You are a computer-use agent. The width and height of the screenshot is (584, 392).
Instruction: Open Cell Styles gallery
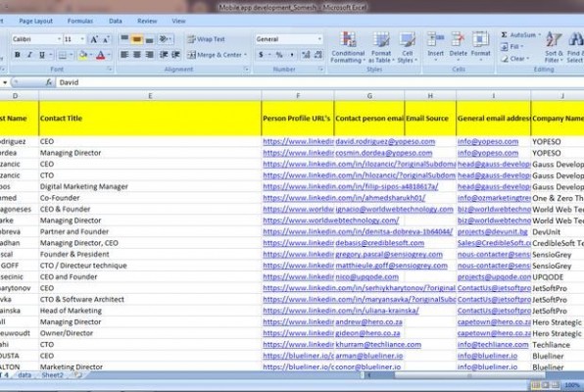407,47
